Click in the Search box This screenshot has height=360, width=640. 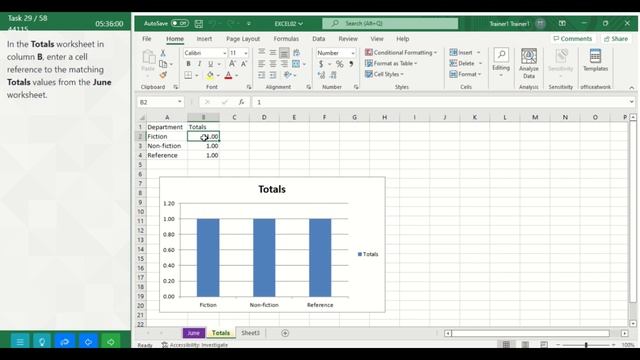pos(390,23)
